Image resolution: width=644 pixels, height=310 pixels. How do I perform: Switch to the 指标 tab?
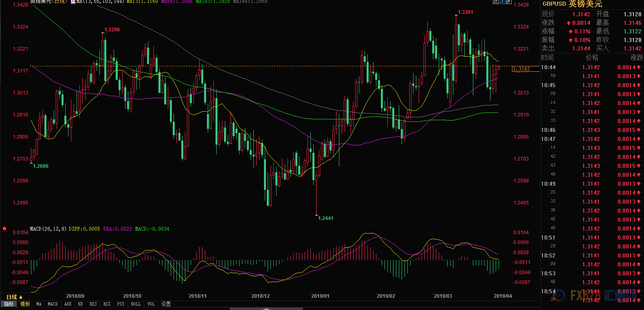point(9,304)
